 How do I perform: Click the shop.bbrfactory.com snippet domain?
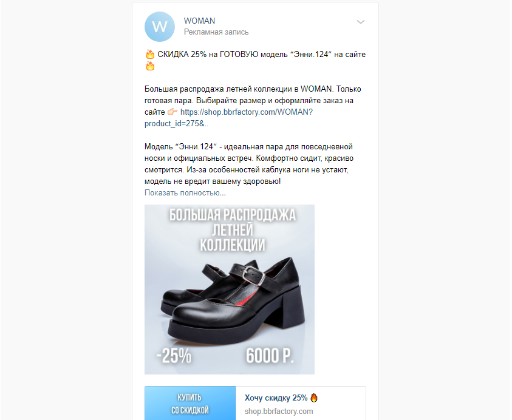(279, 411)
